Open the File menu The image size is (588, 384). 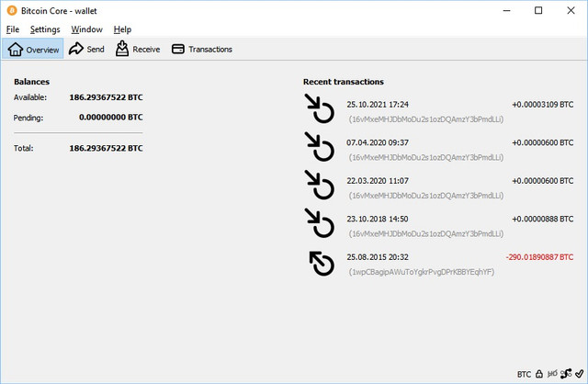coord(13,29)
